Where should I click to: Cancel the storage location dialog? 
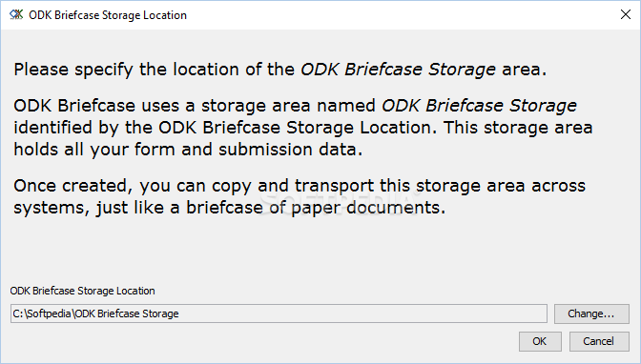598,341
